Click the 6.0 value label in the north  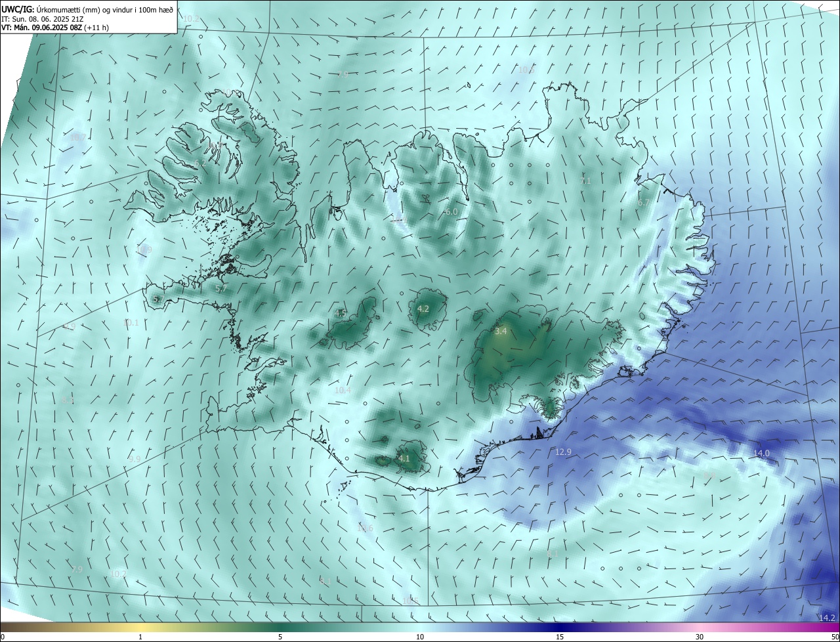(451, 212)
